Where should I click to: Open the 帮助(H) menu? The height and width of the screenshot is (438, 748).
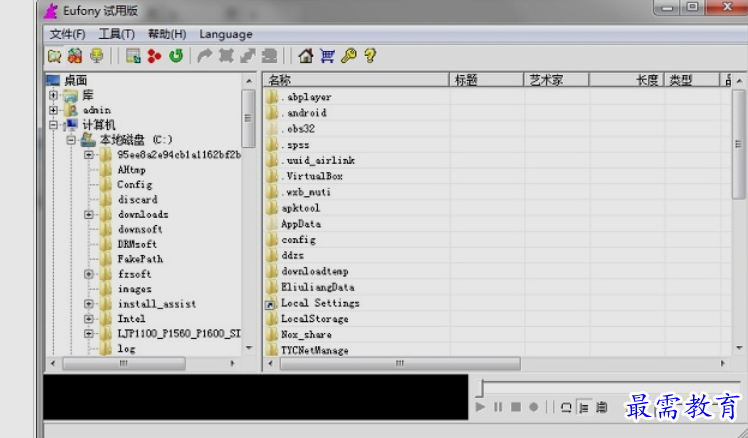click(167, 34)
